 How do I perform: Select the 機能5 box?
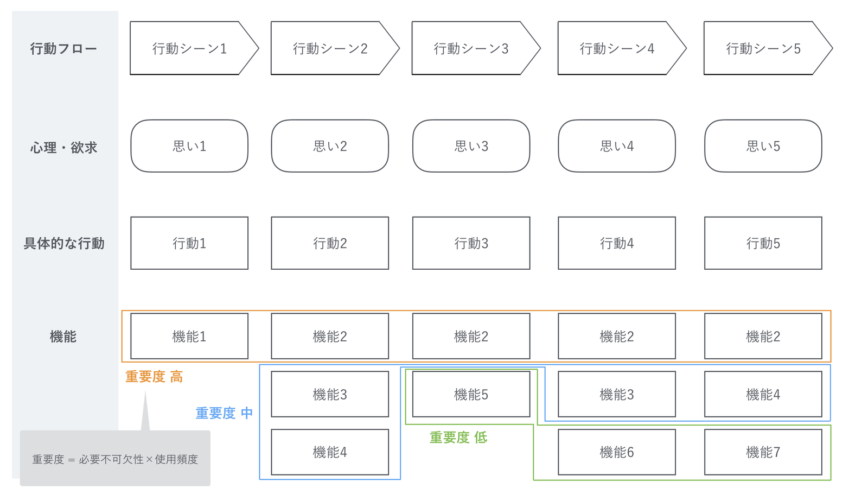coord(471,395)
